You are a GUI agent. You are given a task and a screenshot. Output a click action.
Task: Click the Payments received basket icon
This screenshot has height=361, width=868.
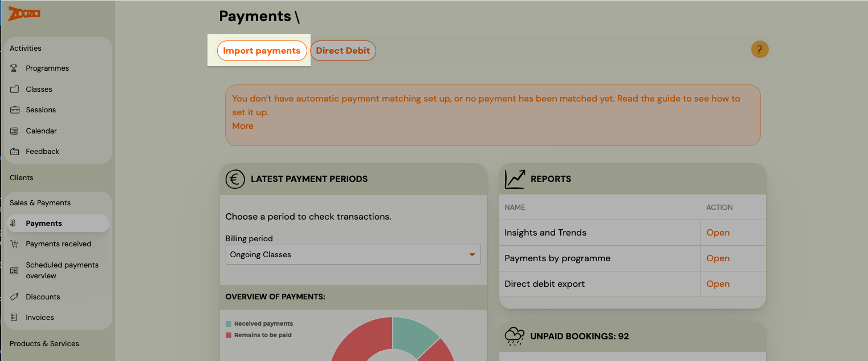point(14,244)
